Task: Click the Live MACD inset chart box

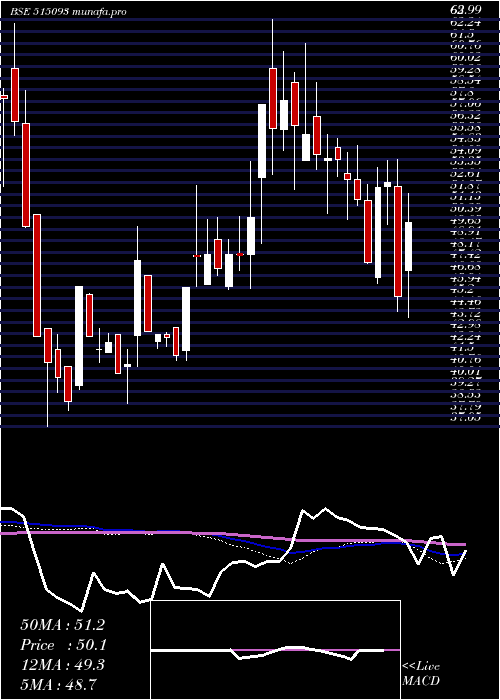Action: (275, 650)
